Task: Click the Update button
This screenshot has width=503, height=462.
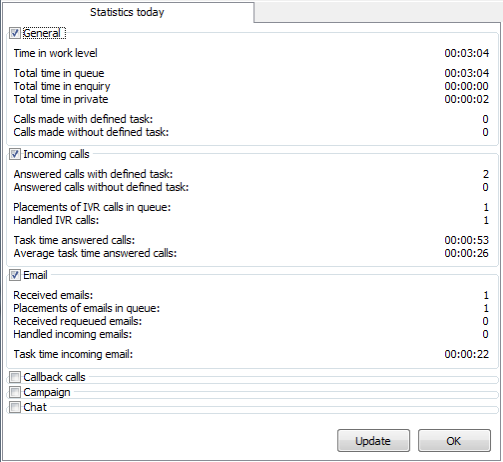Action: (373, 441)
